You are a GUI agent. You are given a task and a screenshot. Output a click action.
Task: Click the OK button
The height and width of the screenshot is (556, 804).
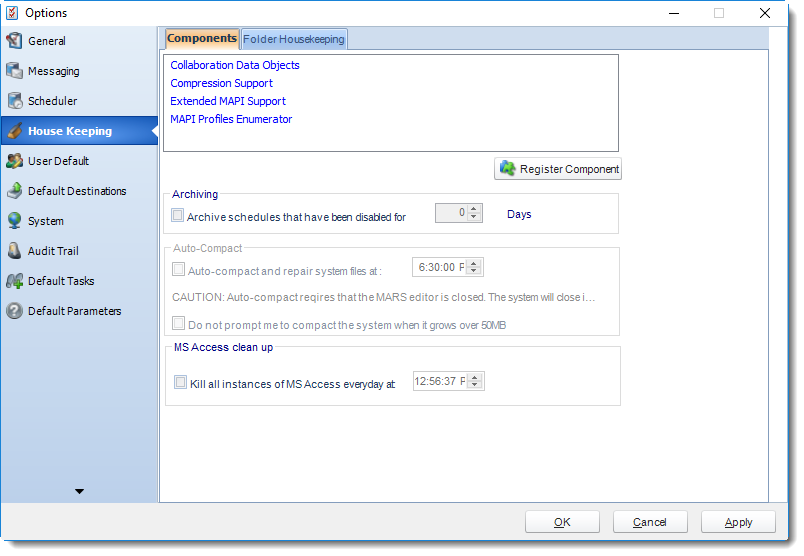pos(562,522)
